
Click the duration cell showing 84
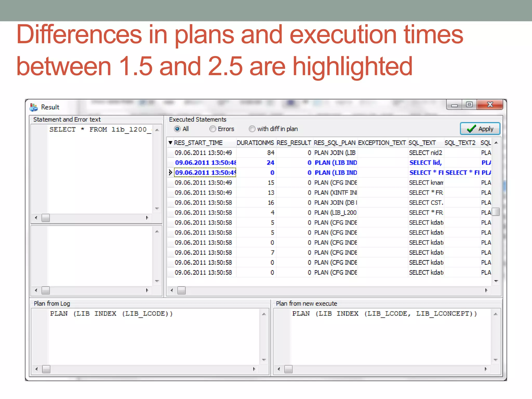tap(256, 153)
